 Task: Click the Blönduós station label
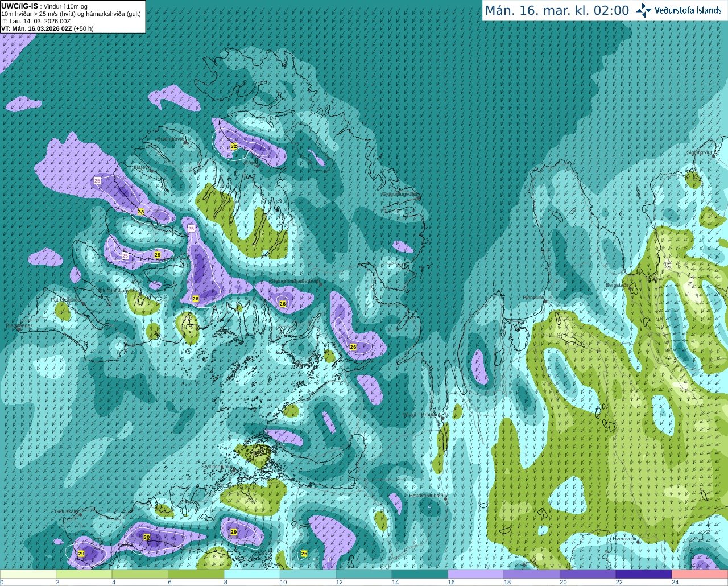pyautogui.click(x=534, y=298)
